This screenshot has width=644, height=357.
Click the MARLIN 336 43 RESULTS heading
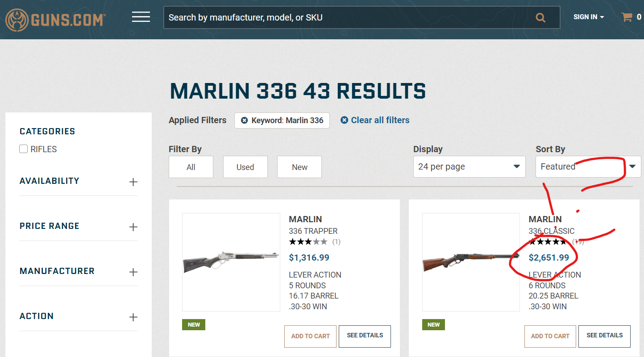298,91
